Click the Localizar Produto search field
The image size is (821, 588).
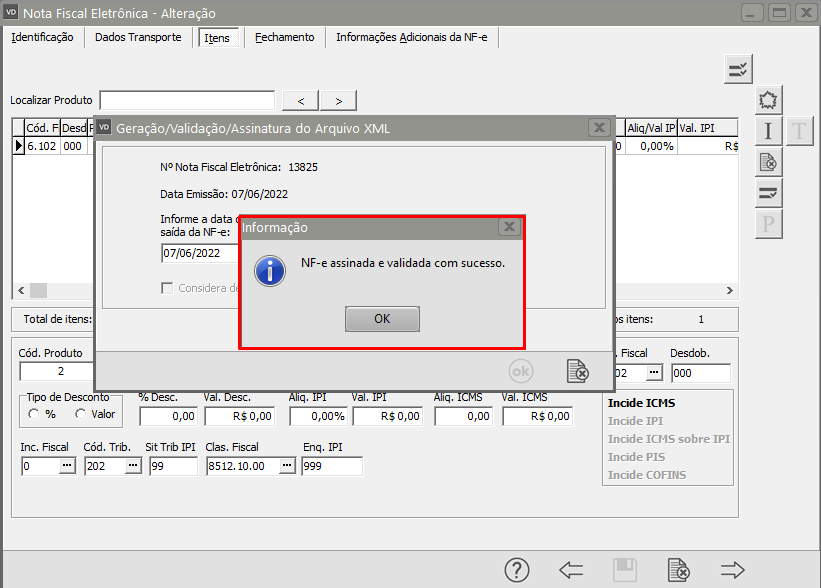tap(187, 100)
